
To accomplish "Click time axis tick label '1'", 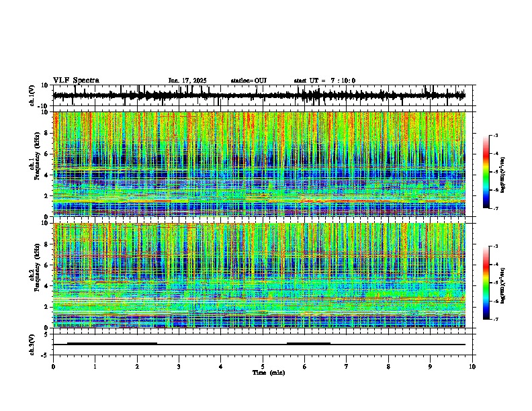I will click(95, 367).
